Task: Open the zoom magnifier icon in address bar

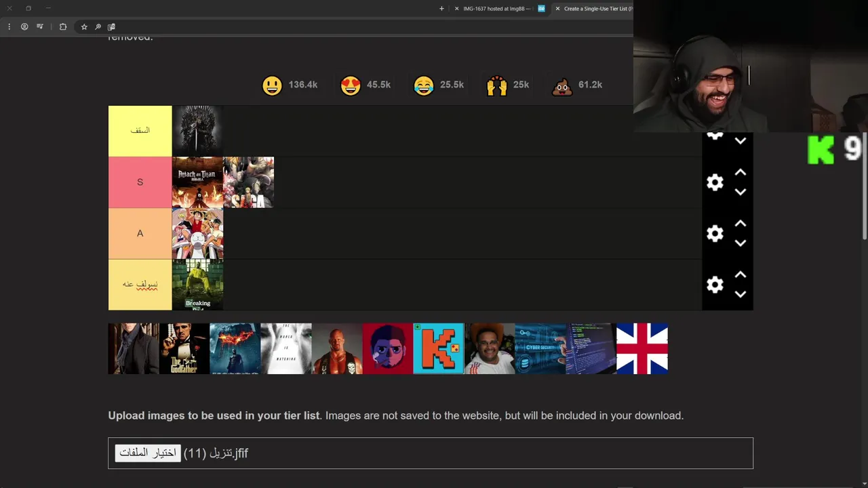Action: point(98,26)
